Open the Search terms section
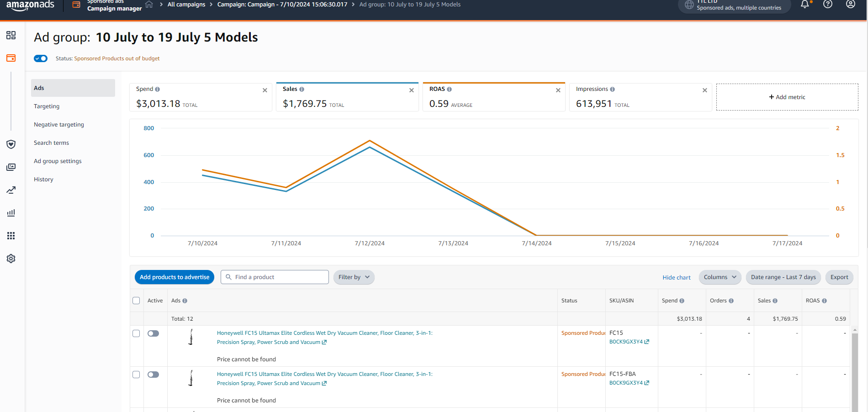 pos(51,143)
